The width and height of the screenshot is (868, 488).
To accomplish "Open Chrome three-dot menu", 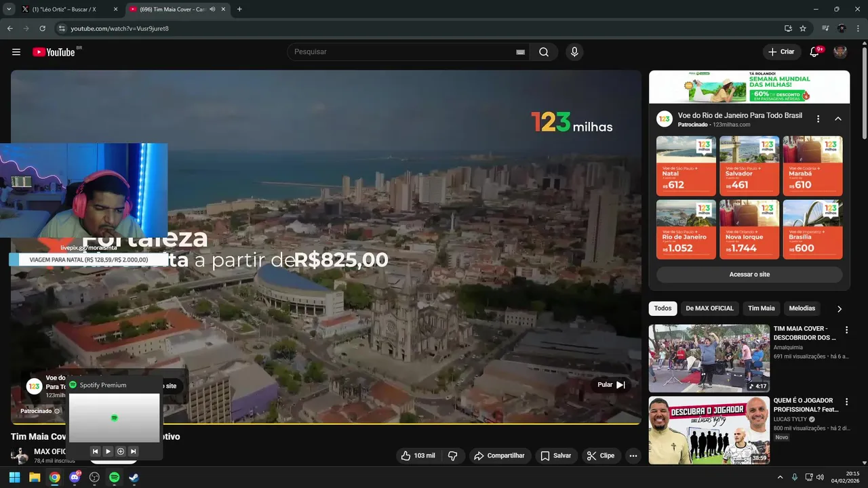I will [x=858, y=28].
